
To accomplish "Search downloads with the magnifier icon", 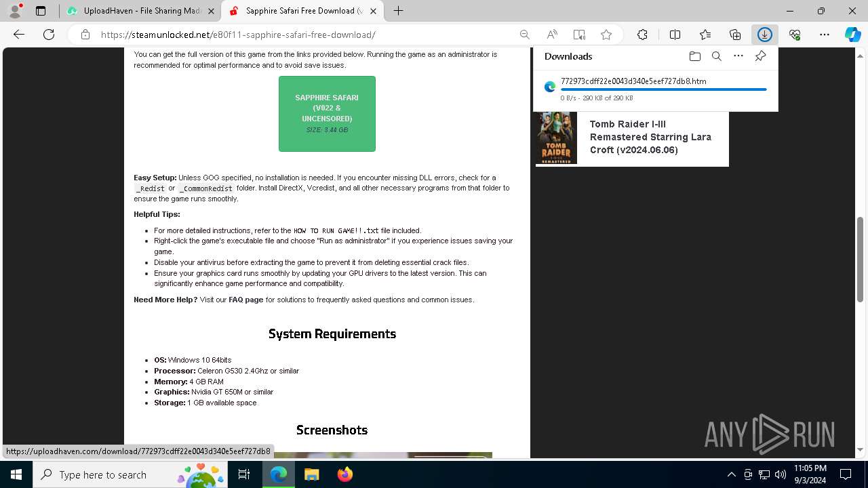I will [716, 56].
